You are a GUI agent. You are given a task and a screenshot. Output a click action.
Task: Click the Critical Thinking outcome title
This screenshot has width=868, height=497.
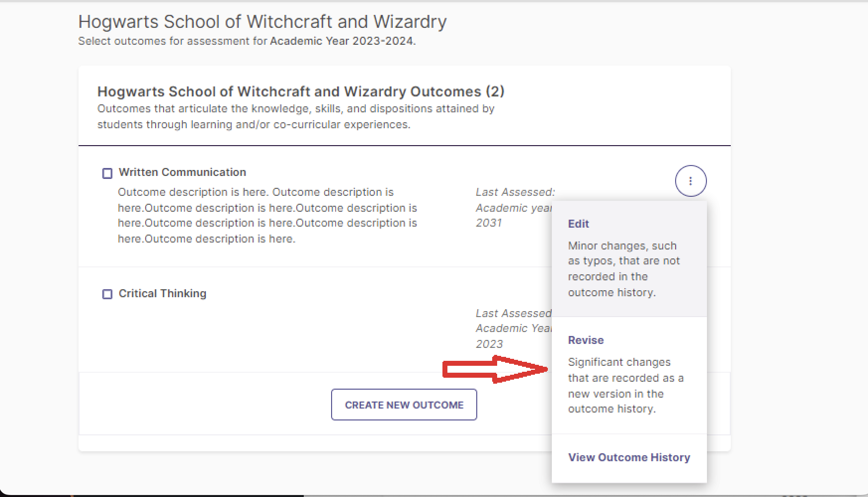click(163, 293)
